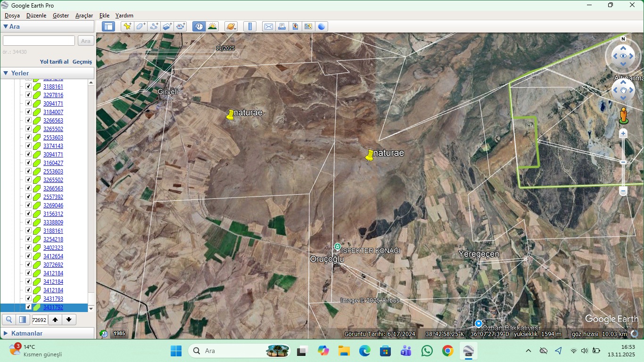
Task: Open Google Chrome from the taskbar
Action: 448,351
